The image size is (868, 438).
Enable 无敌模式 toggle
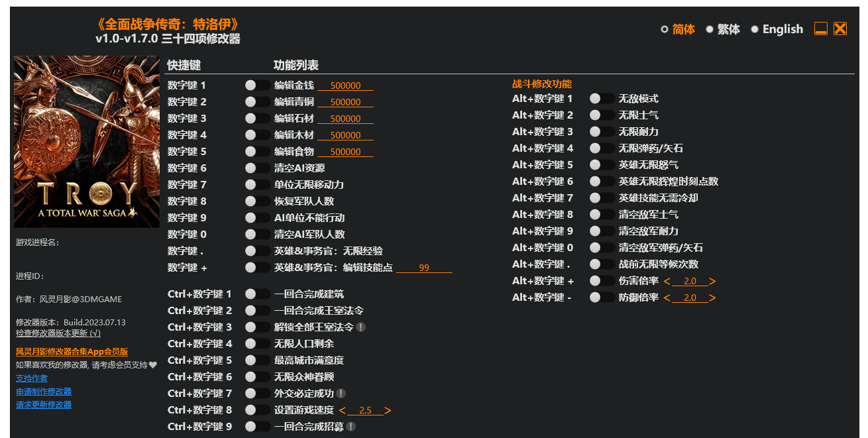point(602,99)
